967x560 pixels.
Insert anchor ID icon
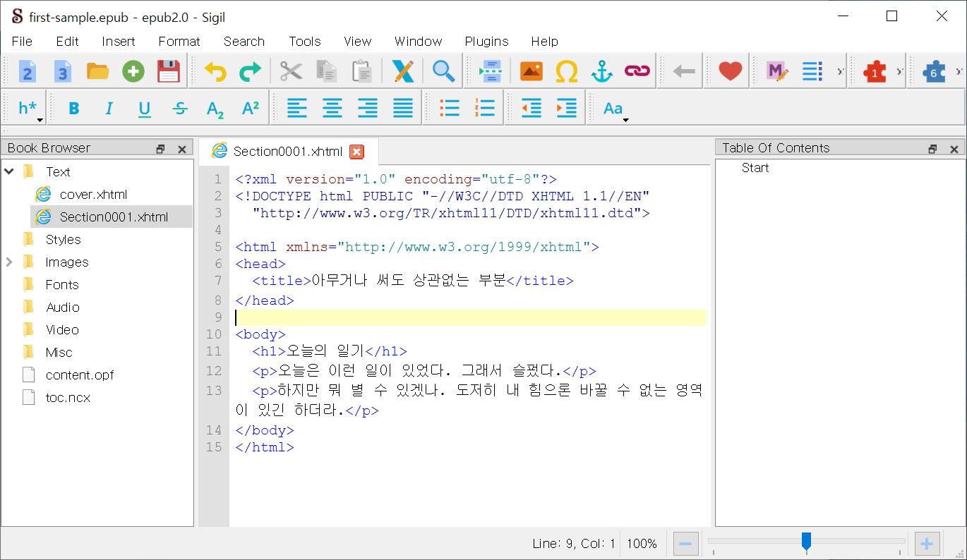tap(601, 71)
